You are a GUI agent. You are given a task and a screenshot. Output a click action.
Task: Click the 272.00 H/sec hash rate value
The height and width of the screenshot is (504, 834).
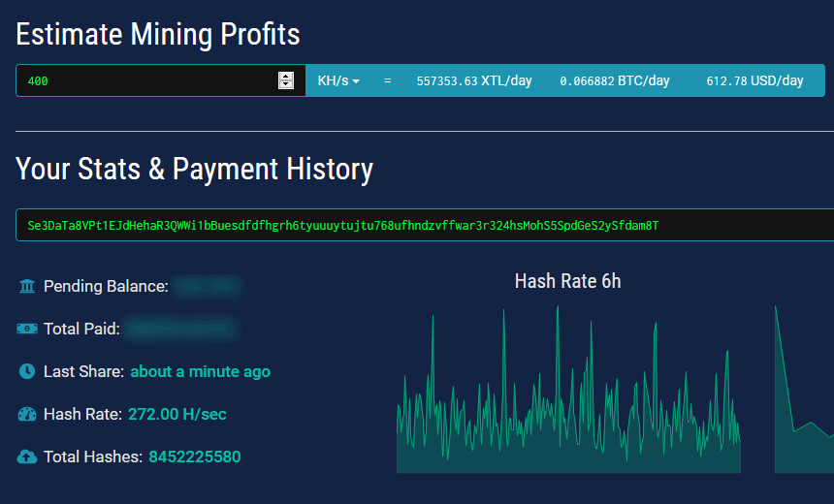pyautogui.click(x=177, y=414)
